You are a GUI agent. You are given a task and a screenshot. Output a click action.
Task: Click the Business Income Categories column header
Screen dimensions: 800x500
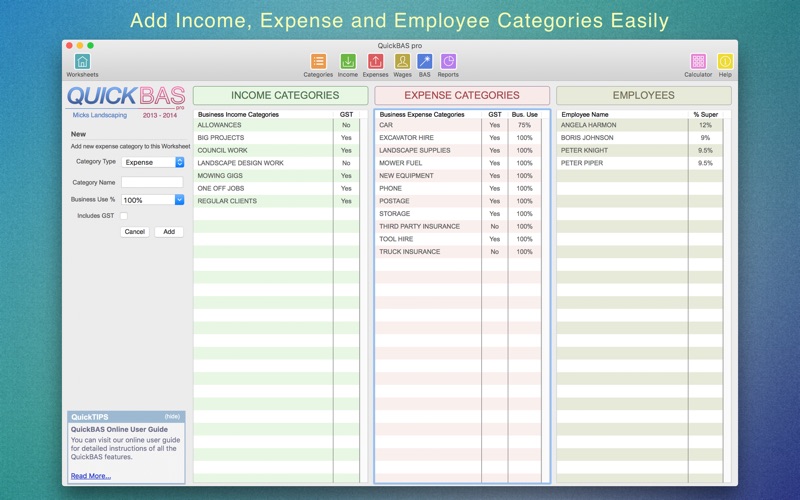pos(238,115)
